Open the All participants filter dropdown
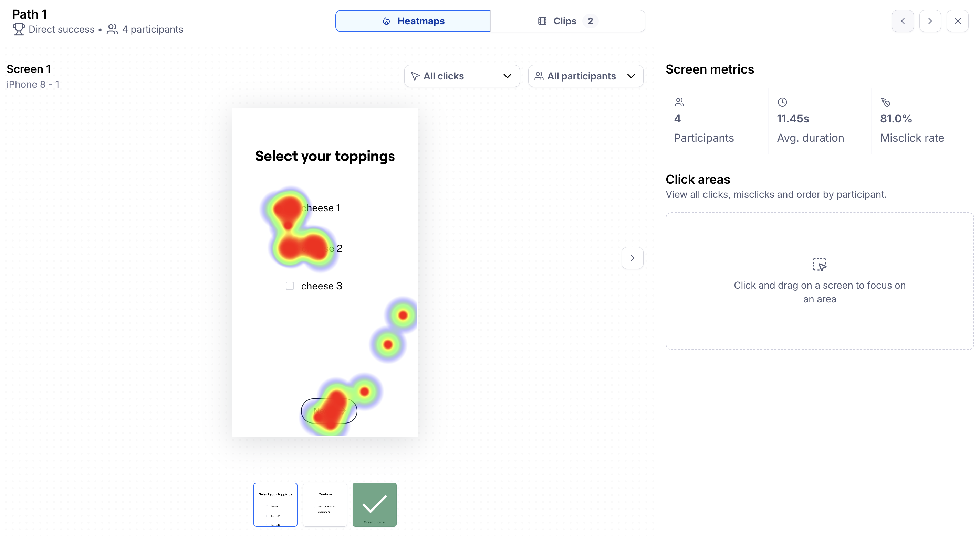 [585, 76]
